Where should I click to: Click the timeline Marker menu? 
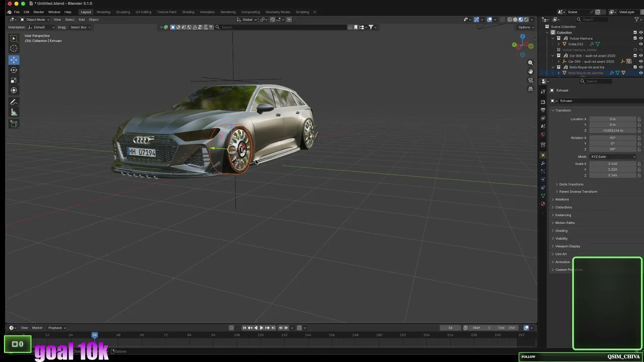(37, 328)
